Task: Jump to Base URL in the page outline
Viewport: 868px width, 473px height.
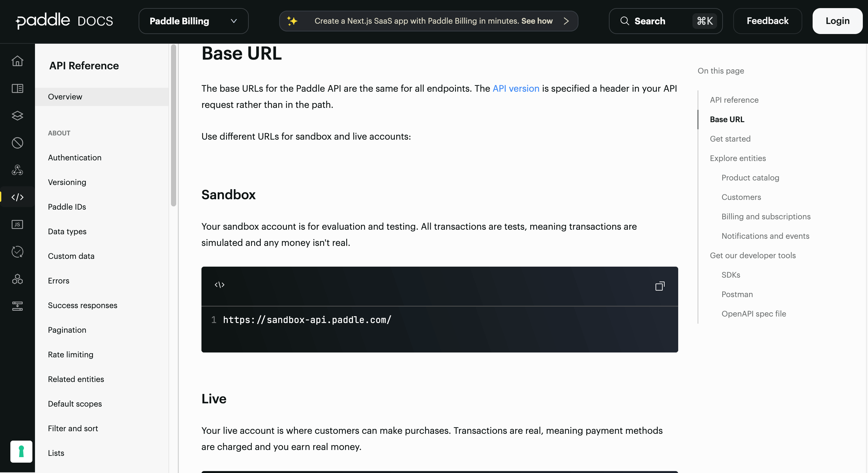Action: click(726, 119)
